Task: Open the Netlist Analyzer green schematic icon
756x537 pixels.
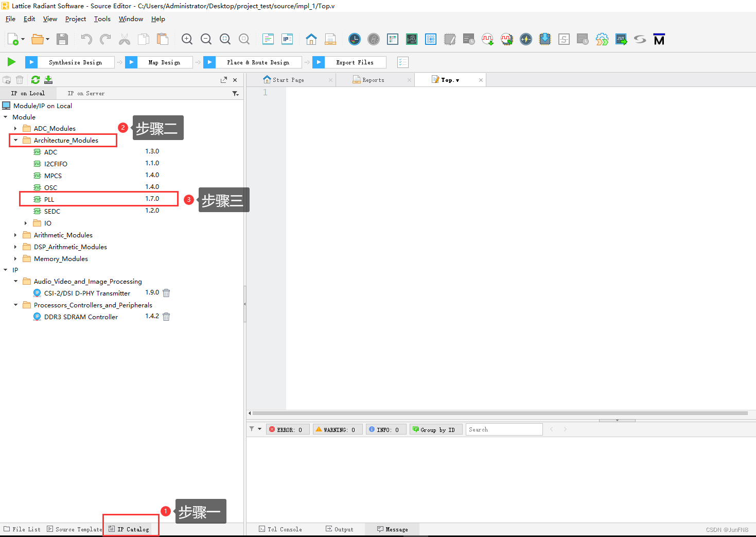Action: coord(412,39)
